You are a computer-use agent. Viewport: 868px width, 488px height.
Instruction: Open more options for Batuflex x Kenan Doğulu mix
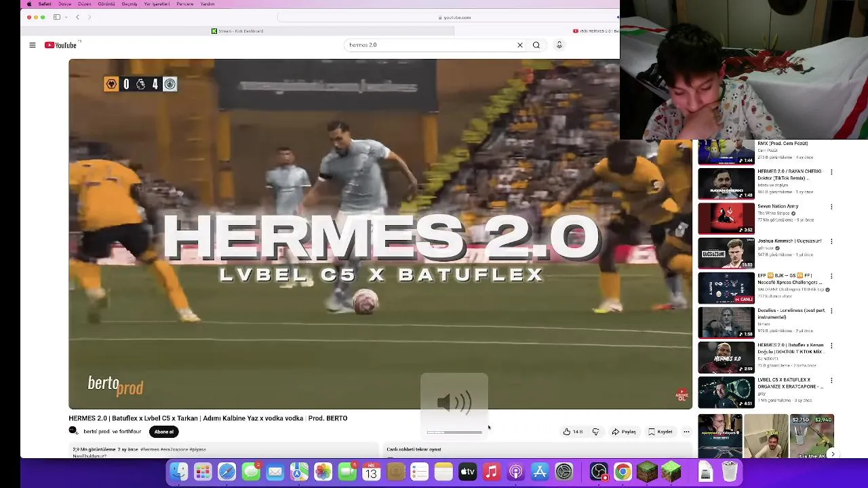831,346
